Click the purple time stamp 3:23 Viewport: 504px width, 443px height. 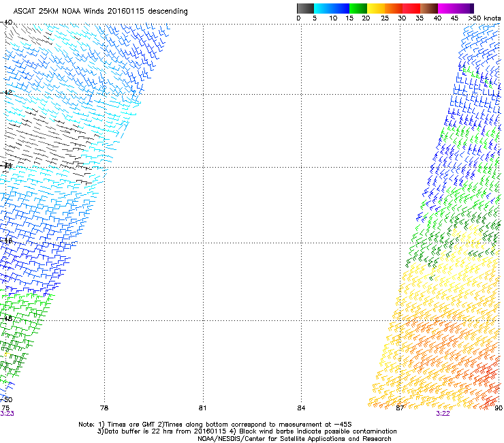(7, 414)
